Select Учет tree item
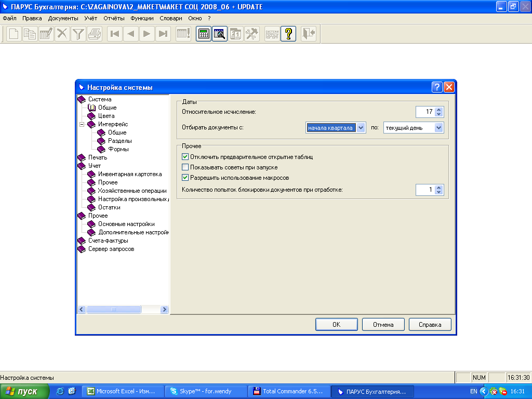532x399 pixels. point(95,166)
